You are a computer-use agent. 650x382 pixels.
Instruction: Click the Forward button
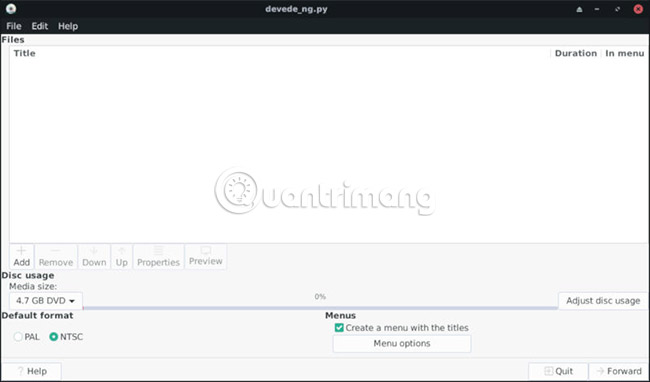(618, 371)
